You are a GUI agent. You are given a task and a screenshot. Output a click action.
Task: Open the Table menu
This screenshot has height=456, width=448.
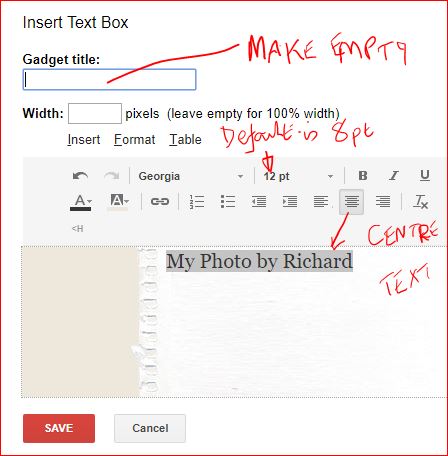pyautogui.click(x=185, y=139)
